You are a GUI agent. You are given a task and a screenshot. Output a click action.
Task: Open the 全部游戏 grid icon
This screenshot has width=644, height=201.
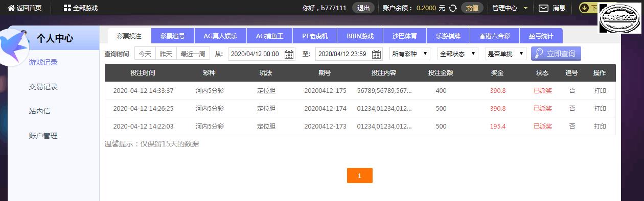[67, 8]
